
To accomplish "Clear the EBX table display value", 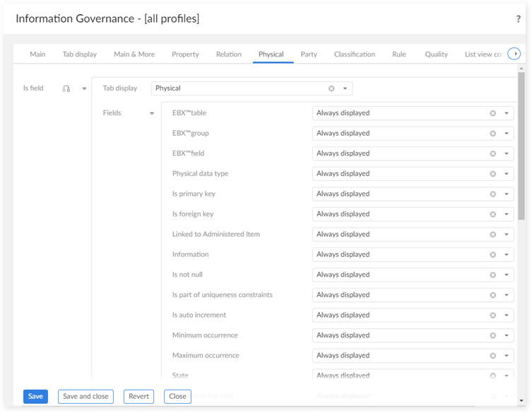I will coord(493,113).
